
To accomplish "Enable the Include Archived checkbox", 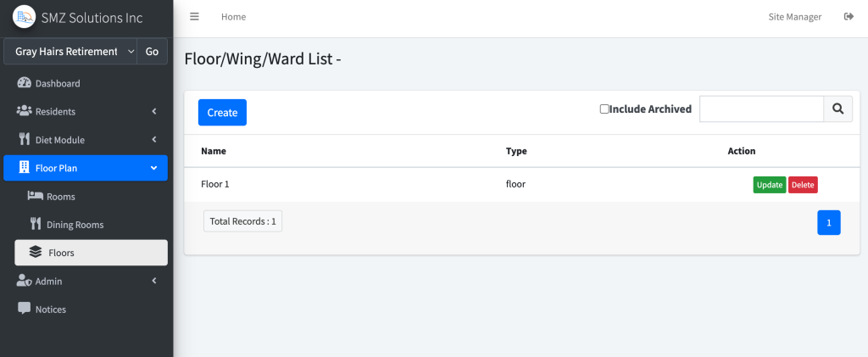I will point(604,109).
